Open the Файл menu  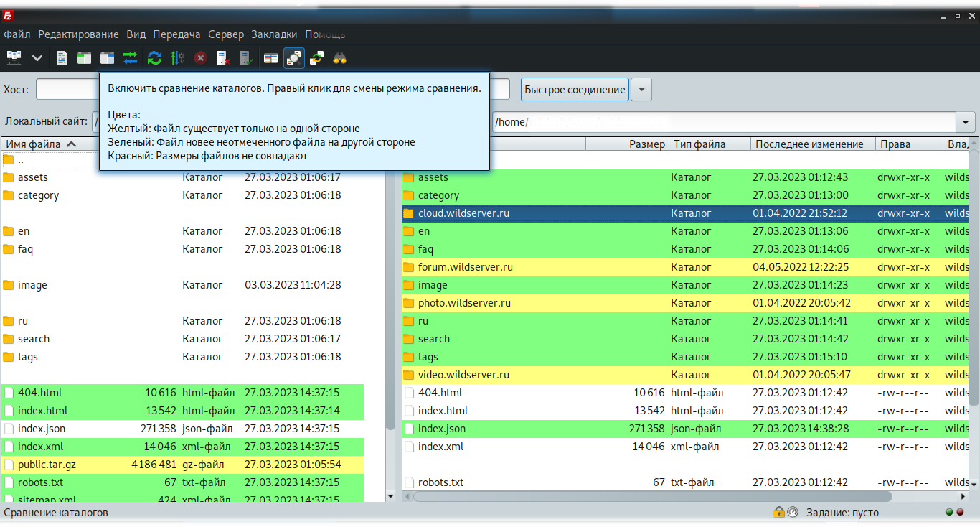[x=17, y=34]
